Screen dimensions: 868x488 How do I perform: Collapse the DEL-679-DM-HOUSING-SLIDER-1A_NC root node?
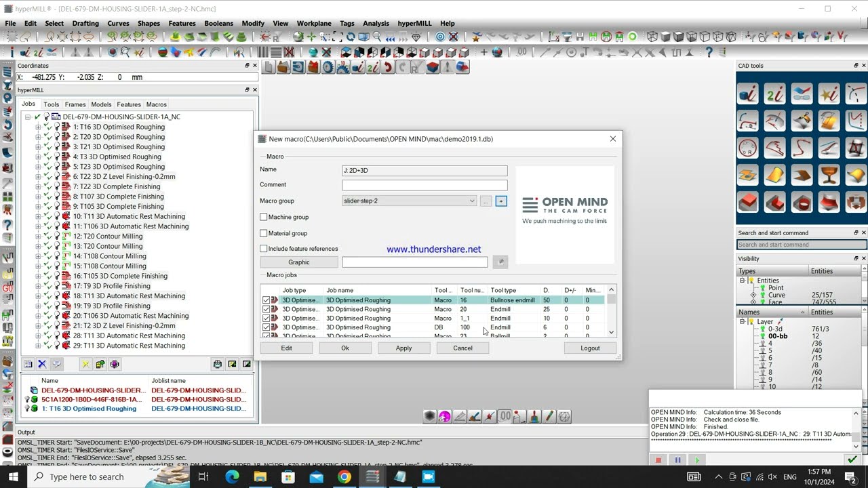click(x=28, y=117)
